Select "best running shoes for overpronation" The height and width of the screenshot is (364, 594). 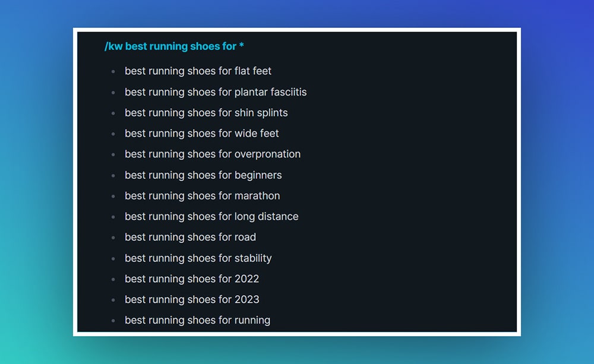213,154
